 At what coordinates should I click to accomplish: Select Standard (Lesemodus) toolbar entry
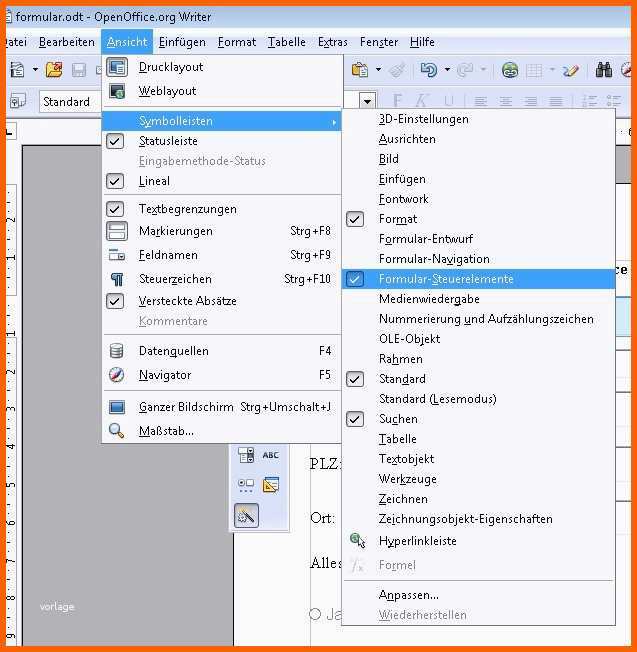tap(478, 399)
